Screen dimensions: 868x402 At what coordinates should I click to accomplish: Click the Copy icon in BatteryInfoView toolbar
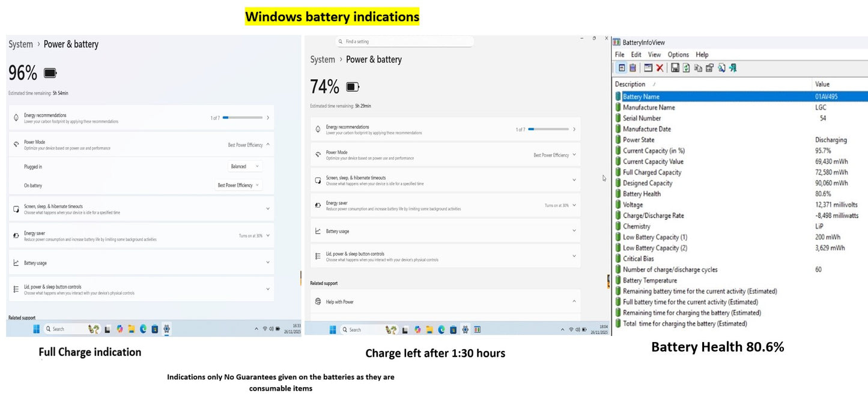pyautogui.click(x=698, y=68)
